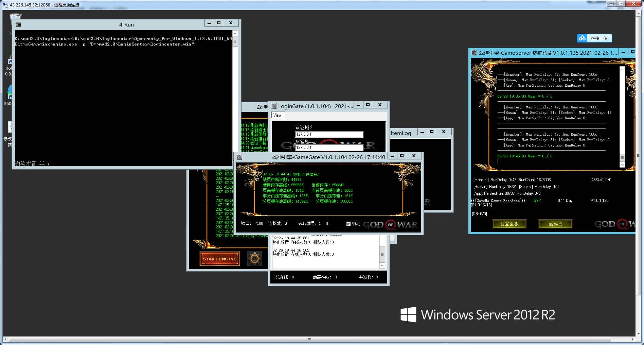Click the '0.11 Day' uptime text in GameServer
Viewport: 644px width, 345px height.
565,201
